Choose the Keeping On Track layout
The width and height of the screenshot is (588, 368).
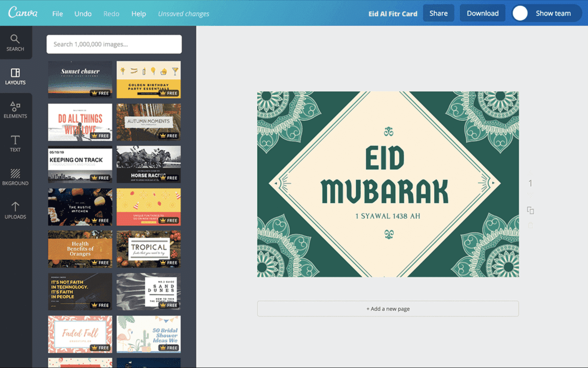coord(80,164)
